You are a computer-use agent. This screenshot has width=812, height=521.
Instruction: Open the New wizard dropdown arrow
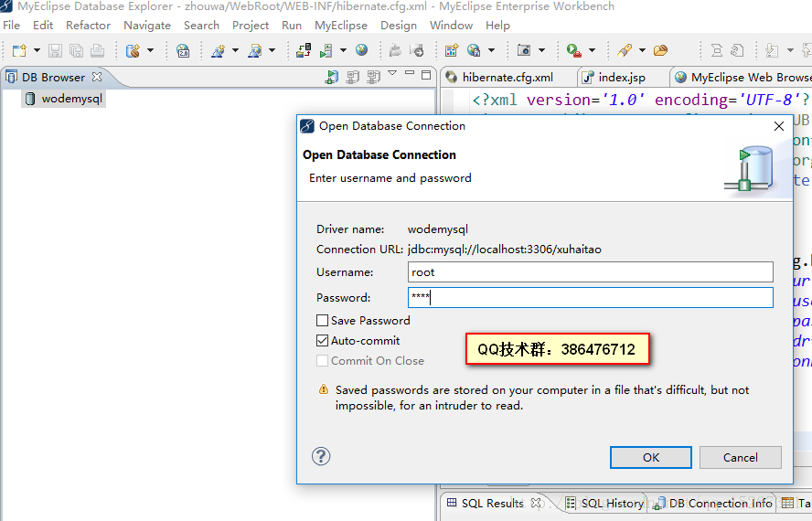tap(37, 50)
